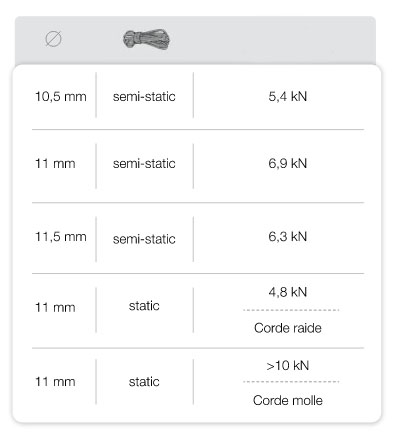Select the >10 kN value

(288, 365)
